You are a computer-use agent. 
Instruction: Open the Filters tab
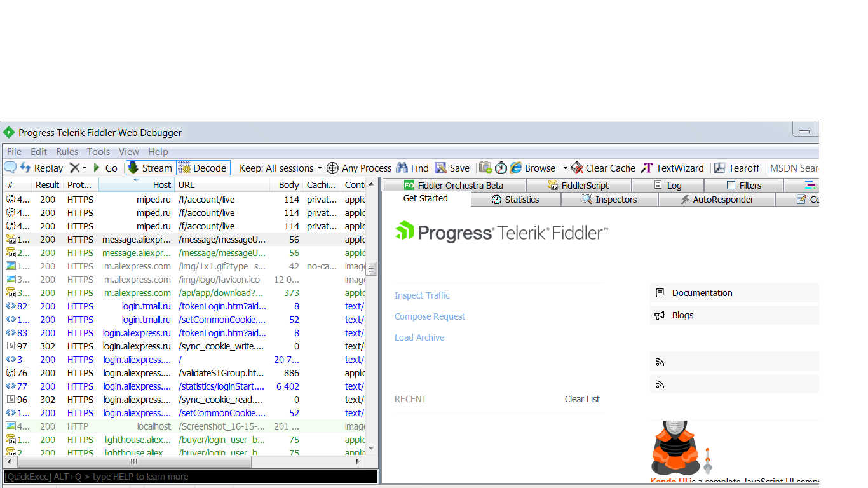tap(744, 185)
